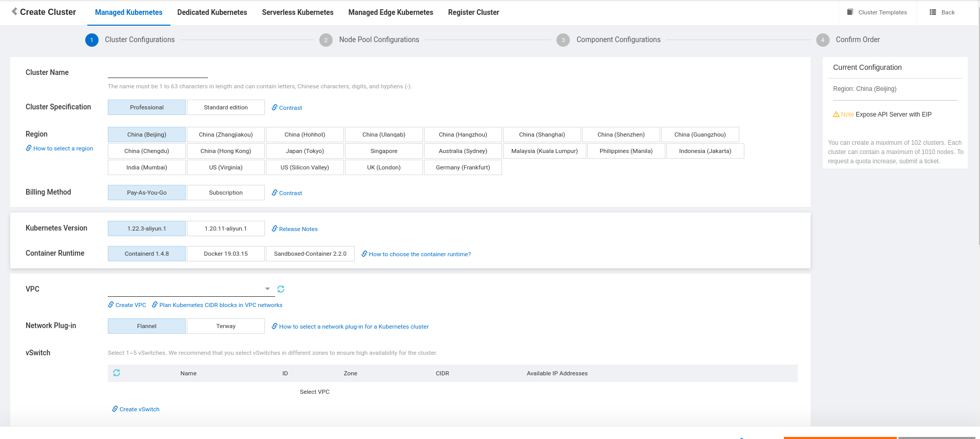Click the Release Notes link icon

pyautogui.click(x=275, y=228)
